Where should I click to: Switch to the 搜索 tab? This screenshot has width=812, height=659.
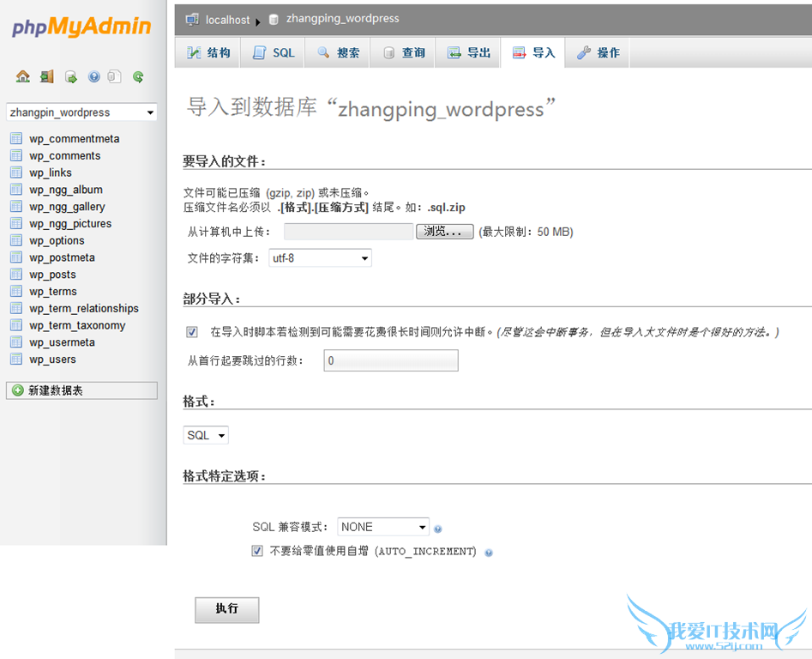[x=338, y=52]
